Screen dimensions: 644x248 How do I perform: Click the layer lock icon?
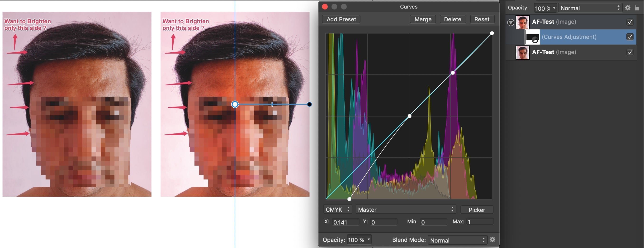[x=637, y=8]
